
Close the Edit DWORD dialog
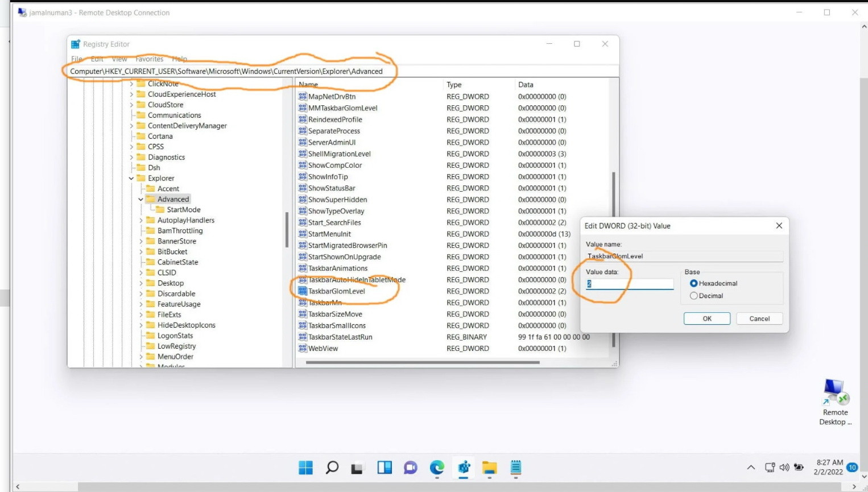pos(779,226)
